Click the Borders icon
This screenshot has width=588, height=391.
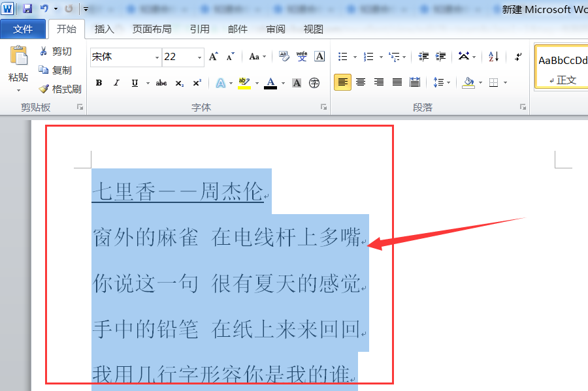(494, 82)
